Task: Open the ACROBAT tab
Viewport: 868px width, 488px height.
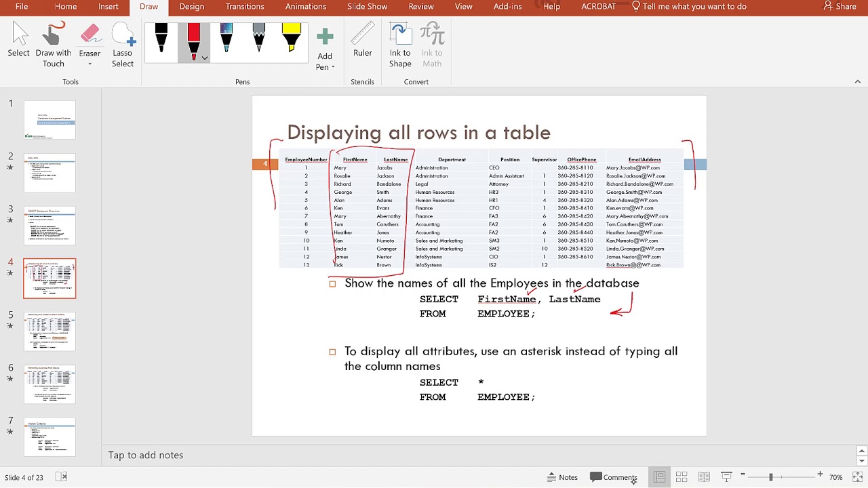Action: [599, 6]
